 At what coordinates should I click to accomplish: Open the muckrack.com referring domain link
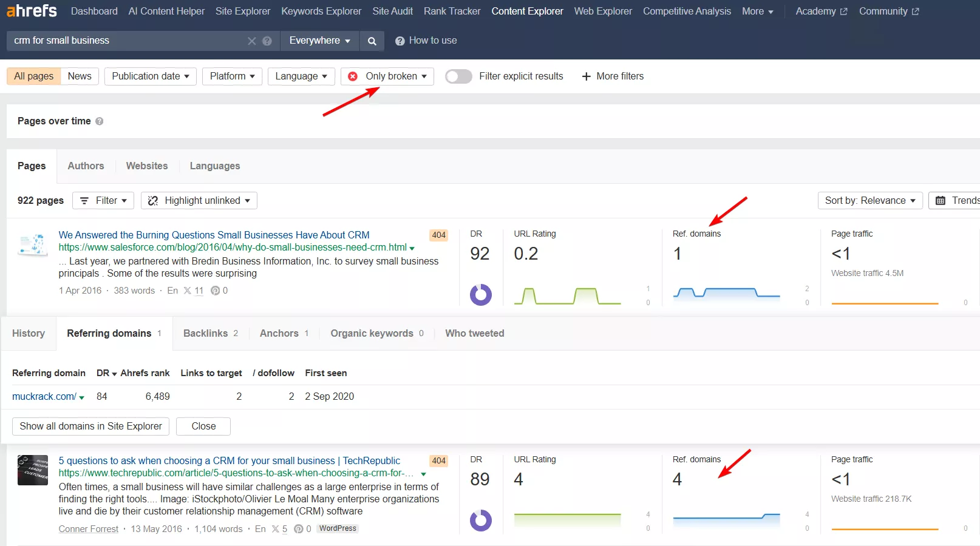(44, 397)
